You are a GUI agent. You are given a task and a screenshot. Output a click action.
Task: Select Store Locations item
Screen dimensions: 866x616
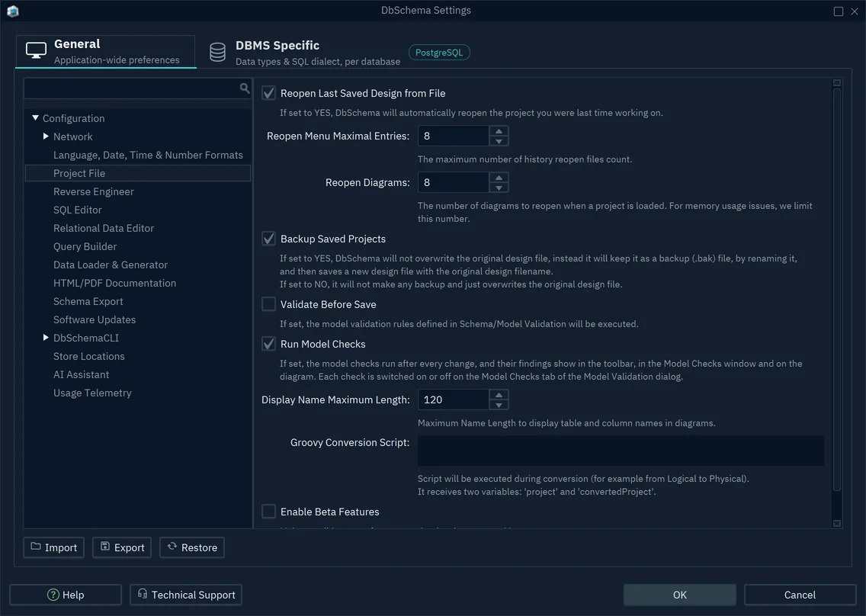89,356
